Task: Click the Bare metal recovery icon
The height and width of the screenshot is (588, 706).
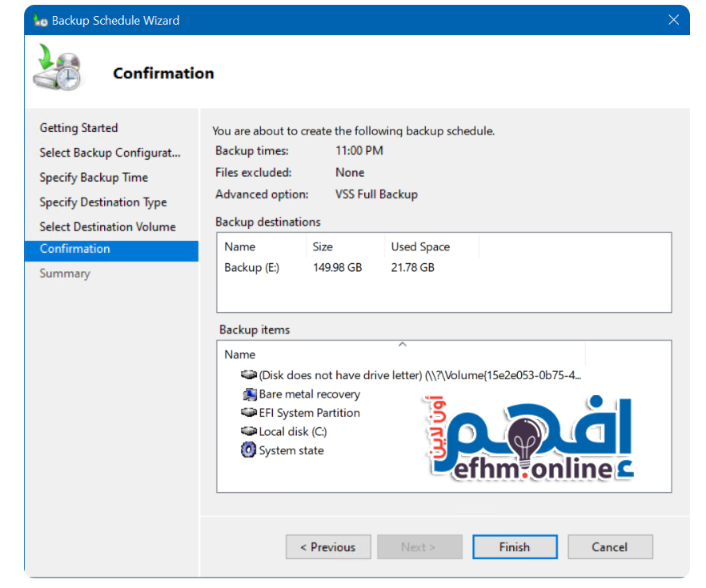Action: click(x=249, y=394)
